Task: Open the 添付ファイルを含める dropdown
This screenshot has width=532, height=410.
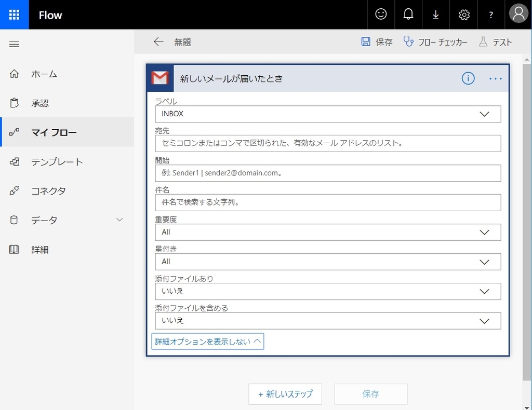Action: (x=328, y=321)
